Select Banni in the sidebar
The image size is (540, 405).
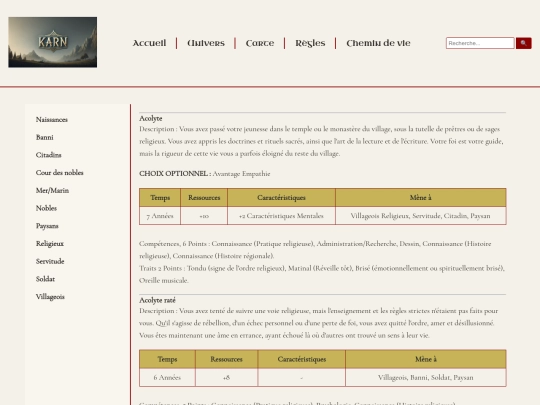pyautogui.click(x=45, y=137)
